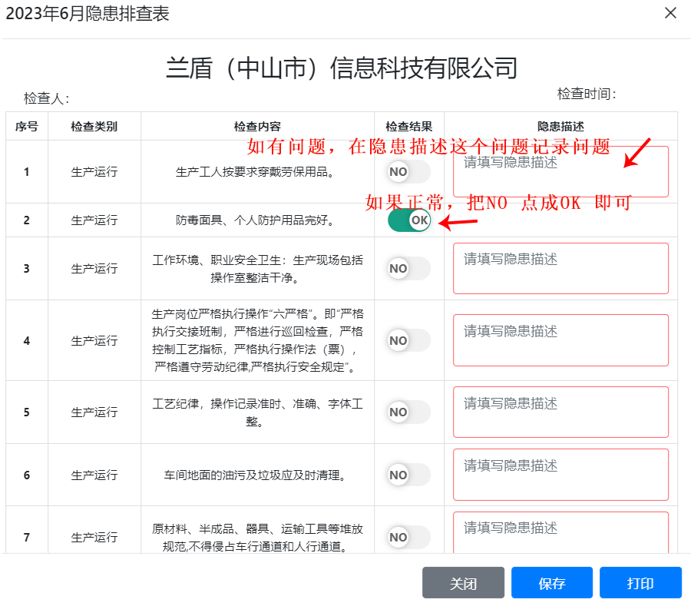Focus the 隐患描述 textbox in row 3
691x616 pixels.
(560, 269)
